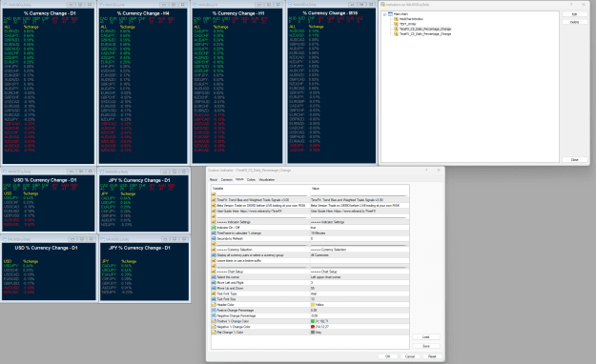
Task: Click the Seconds to Refresh value 0
Action: click(360, 238)
